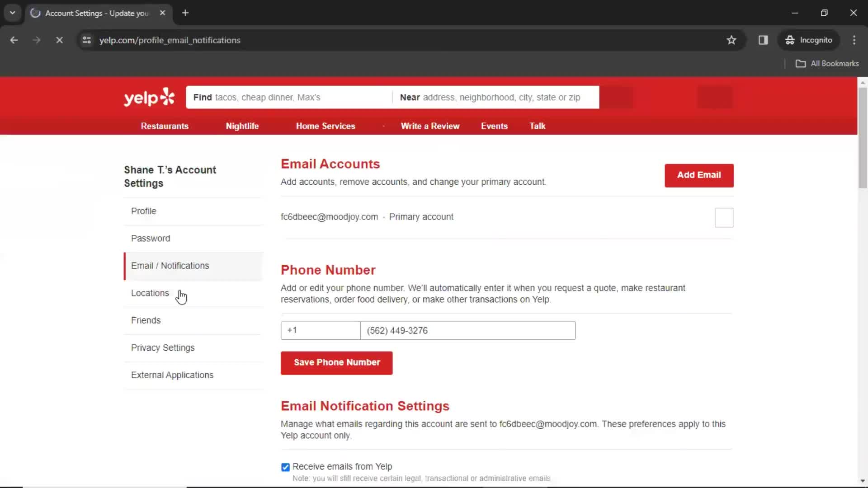The image size is (868, 488).
Task: Close the Account Settings tab
Action: pyautogui.click(x=162, y=13)
